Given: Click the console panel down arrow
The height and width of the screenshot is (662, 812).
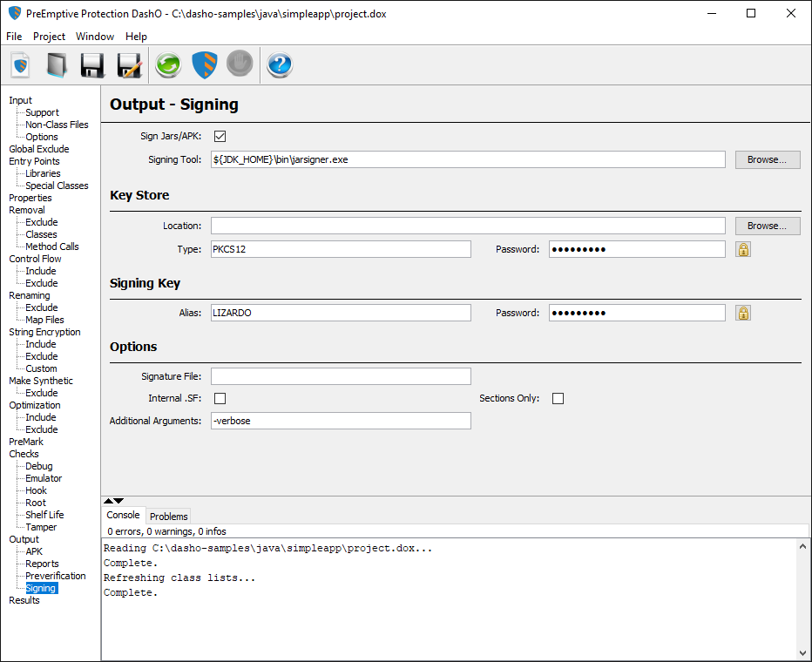Looking at the screenshot, I should (x=118, y=501).
